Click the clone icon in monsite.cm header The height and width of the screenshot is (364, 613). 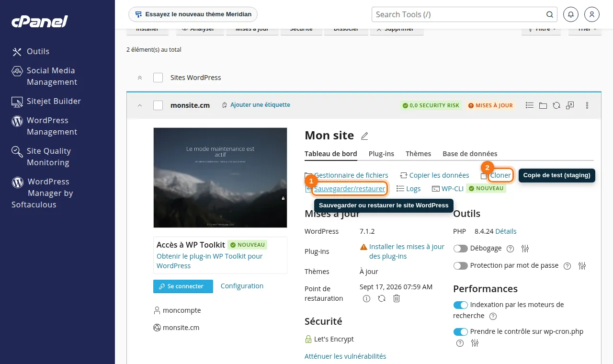point(570,105)
